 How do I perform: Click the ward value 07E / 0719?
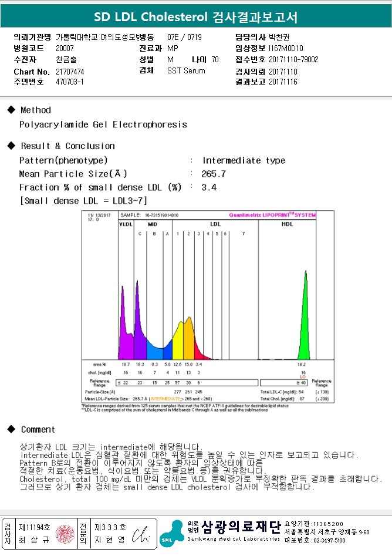pos(184,37)
